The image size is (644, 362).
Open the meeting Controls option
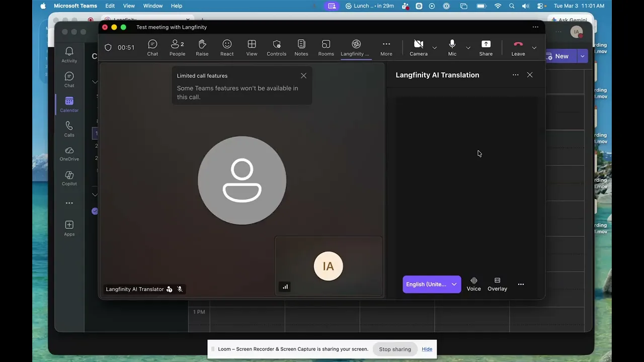[276, 48]
